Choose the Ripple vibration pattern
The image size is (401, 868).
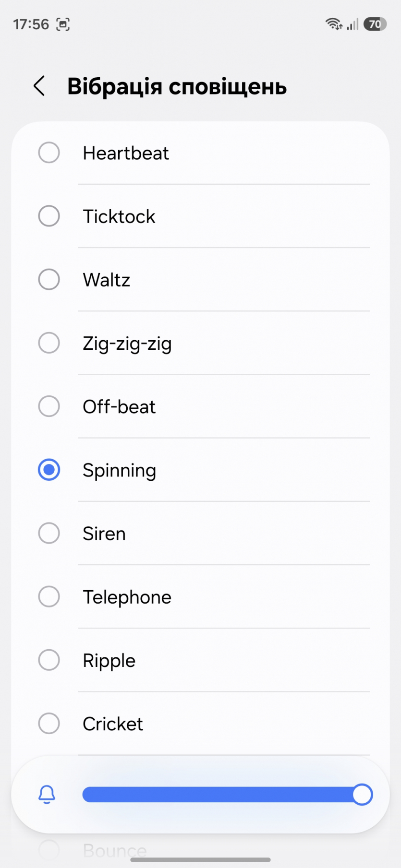(x=49, y=660)
